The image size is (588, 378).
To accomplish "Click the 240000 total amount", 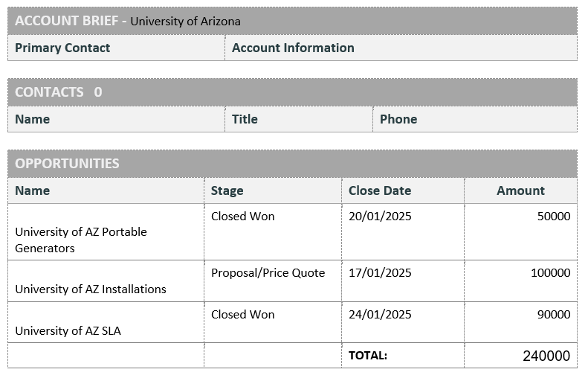I will coord(546,356).
